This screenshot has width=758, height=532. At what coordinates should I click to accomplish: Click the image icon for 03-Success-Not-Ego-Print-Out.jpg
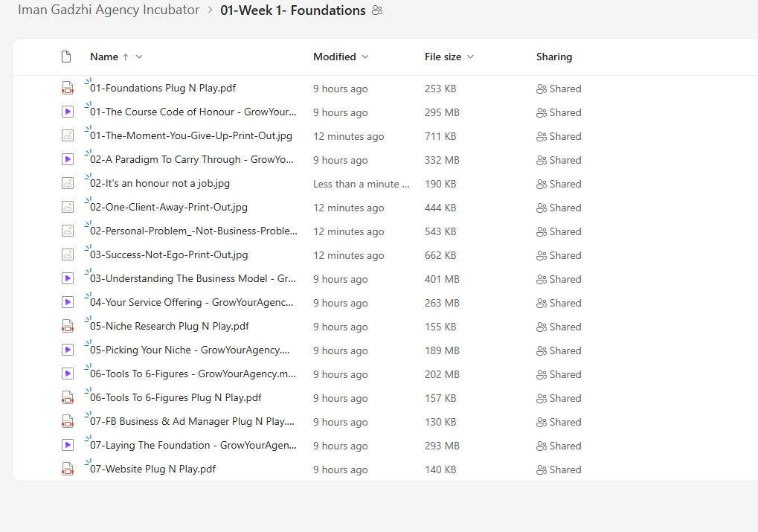[x=68, y=255]
